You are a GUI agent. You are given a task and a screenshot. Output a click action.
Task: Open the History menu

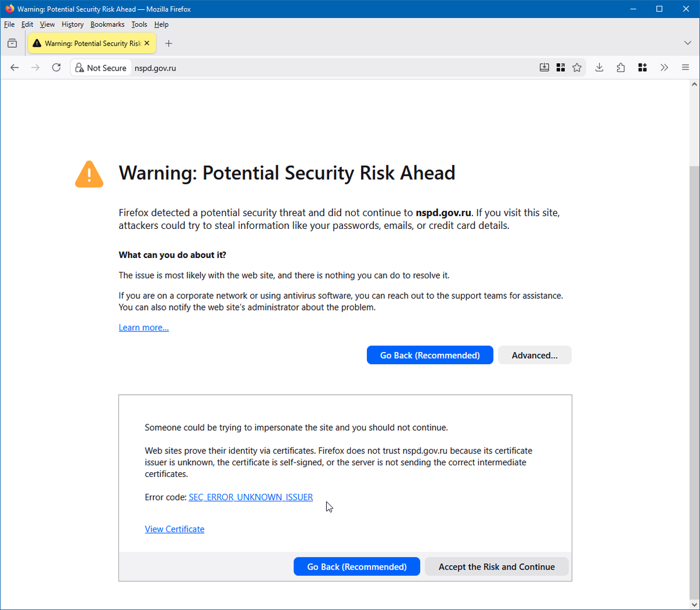pos(72,25)
